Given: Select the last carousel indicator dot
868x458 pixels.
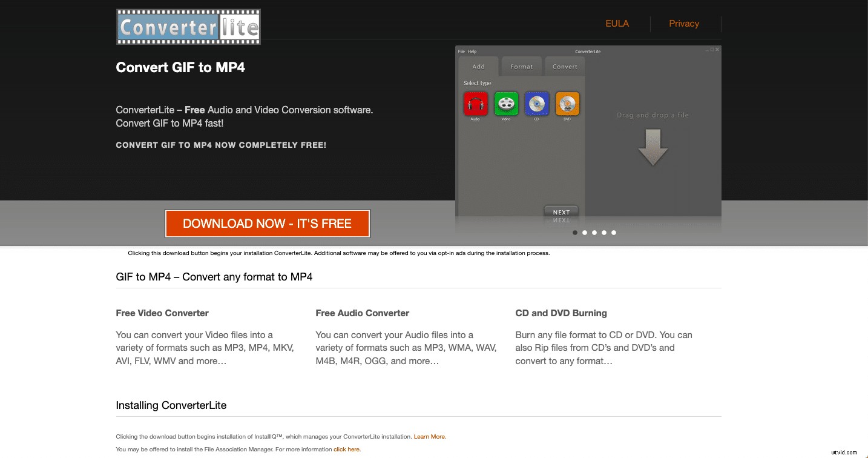Looking at the screenshot, I should (x=614, y=232).
